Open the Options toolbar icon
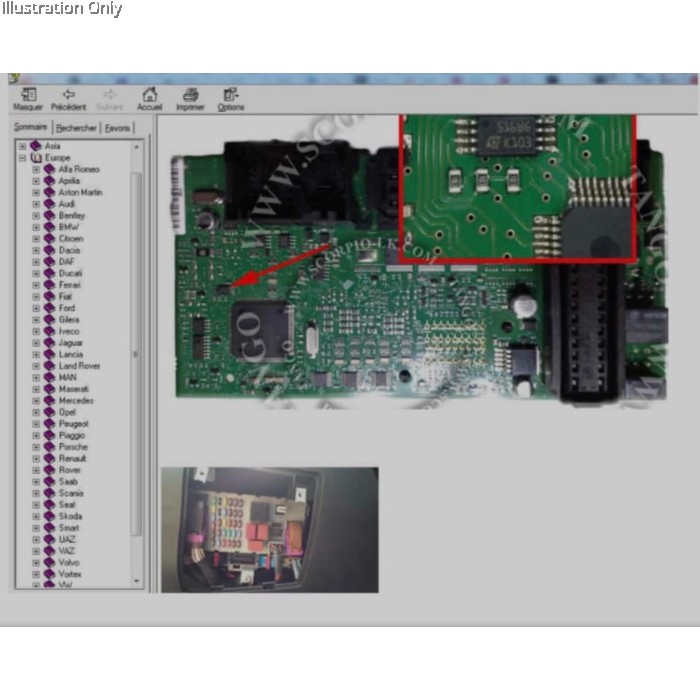Viewport: 700px width, 700px height. [x=230, y=95]
